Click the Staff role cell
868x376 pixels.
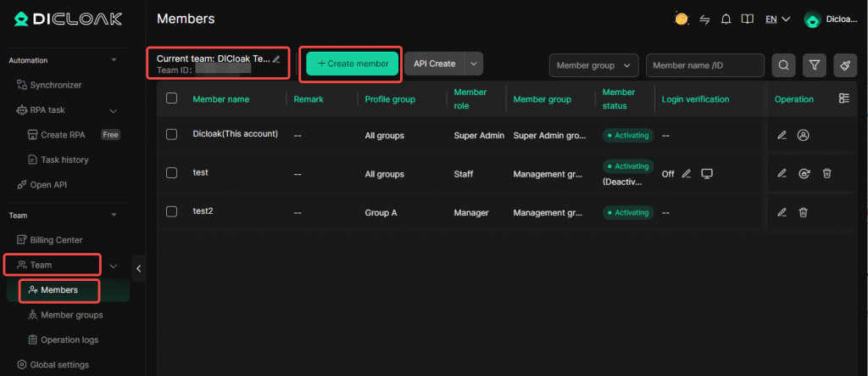point(464,174)
